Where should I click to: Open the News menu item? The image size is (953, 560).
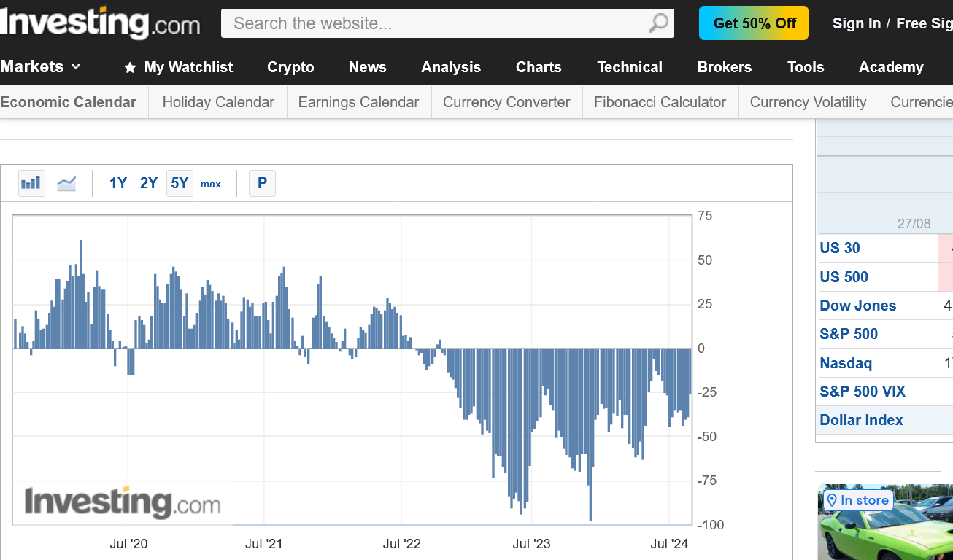(x=368, y=67)
